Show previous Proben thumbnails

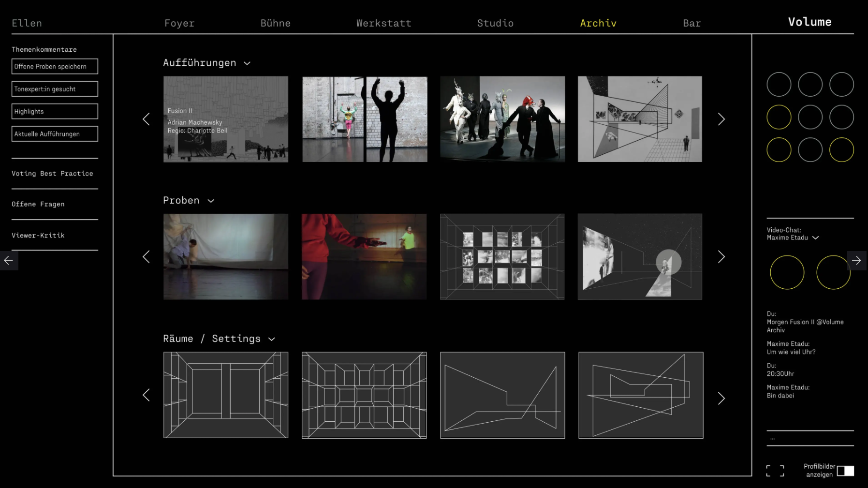146,257
